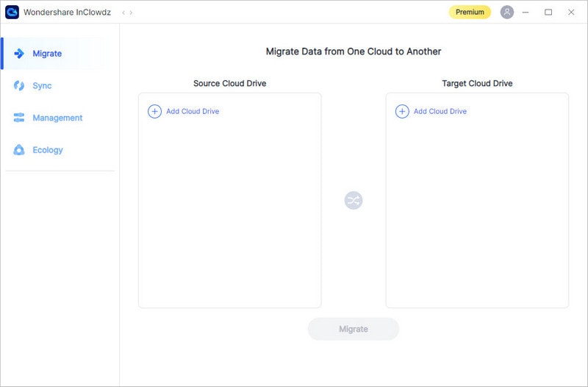The height and width of the screenshot is (387, 588).
Task: Open the Ecology tab
Action: [x=48, y=150]
